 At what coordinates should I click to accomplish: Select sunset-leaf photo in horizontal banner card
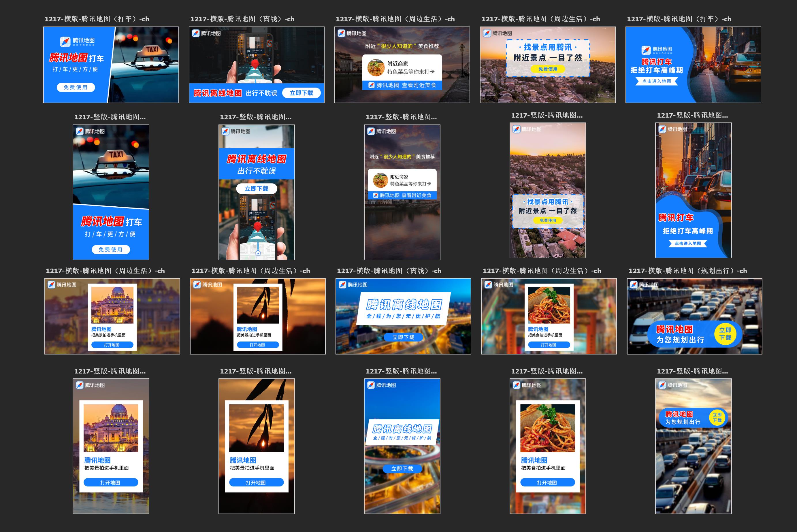click(x=257, y=305)
